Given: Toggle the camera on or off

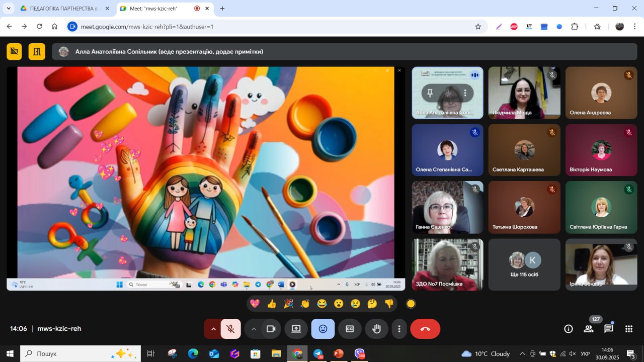Looking at the screenshot, I should [271, 329].
